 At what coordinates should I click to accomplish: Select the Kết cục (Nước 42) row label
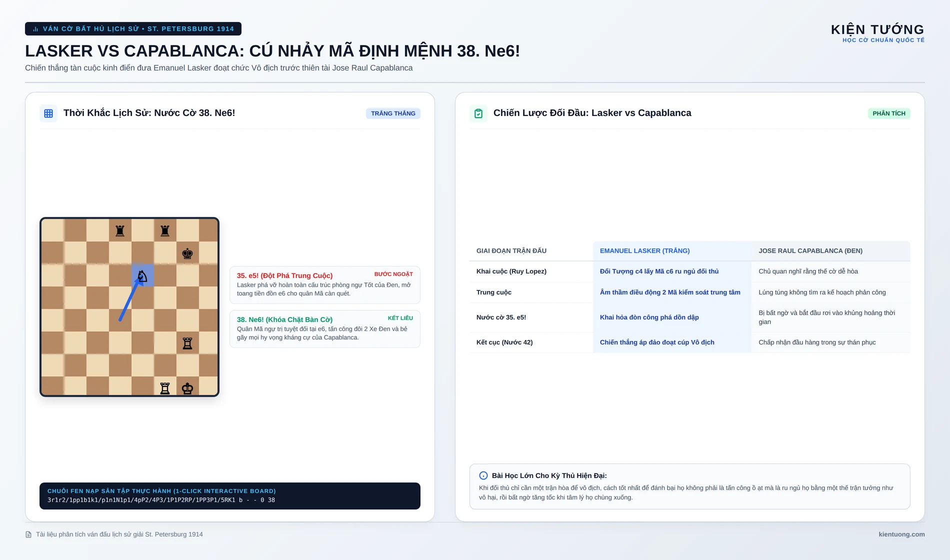point(504,342)
